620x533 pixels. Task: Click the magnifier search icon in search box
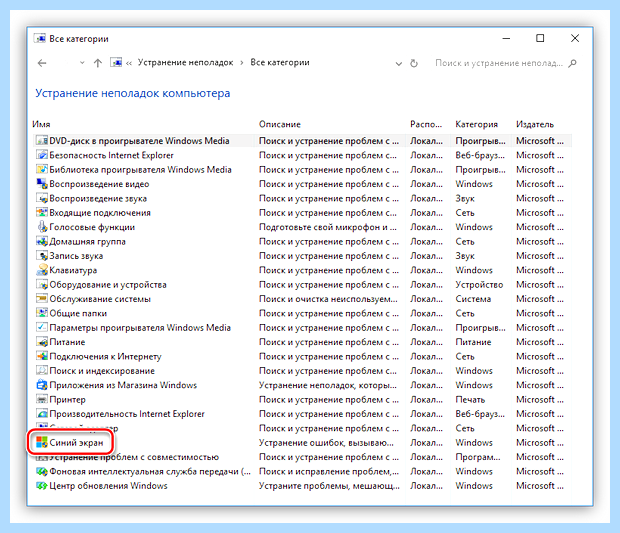point(572,63)
